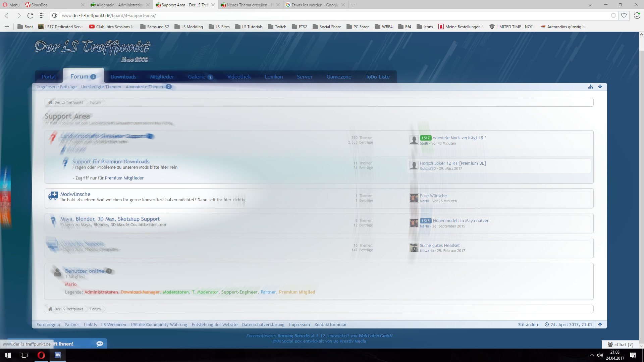Open the Opera Menü dropdown
Screen dimensions: 644x362
[11, 5]
